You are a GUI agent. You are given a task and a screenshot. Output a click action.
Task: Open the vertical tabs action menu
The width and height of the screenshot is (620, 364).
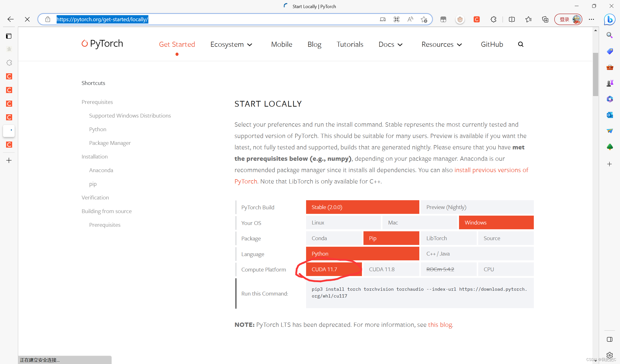(x=9, y=36)
